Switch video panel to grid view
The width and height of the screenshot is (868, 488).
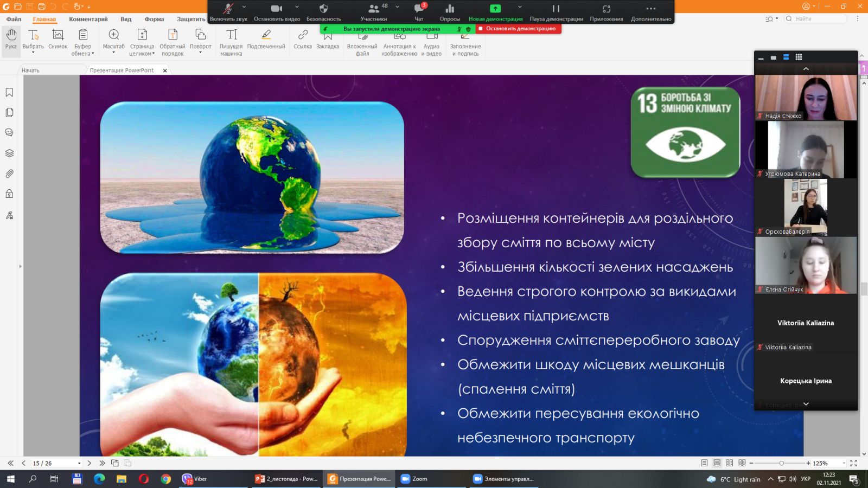coord(799,57)
